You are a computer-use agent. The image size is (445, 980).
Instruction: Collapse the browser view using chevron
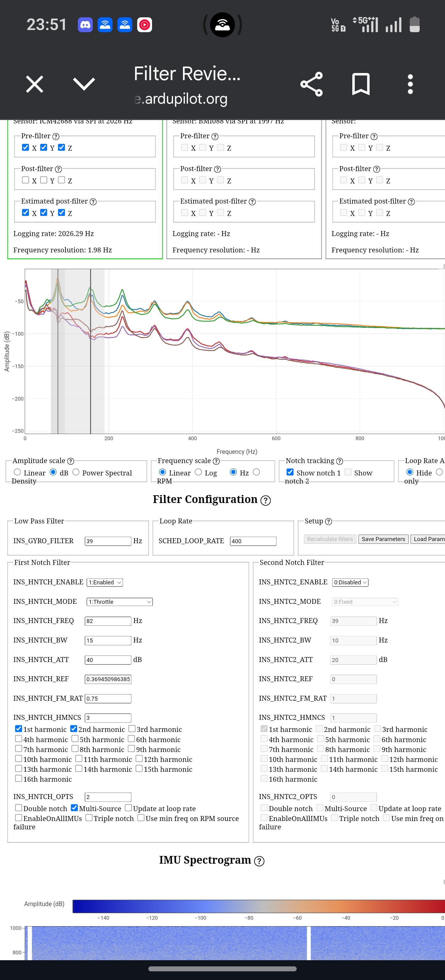[x=84, y=84]
